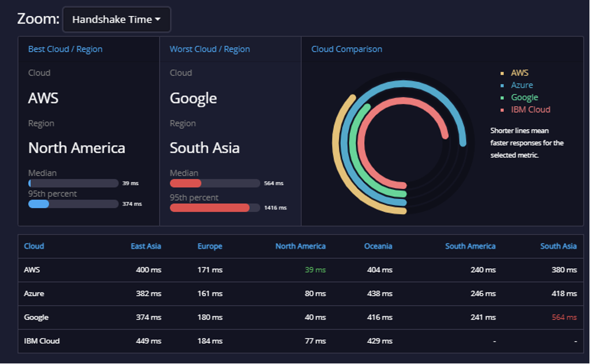Sort by the South America column header
The height and width of the screenshot is (364, 590).
click(x=470, y=246)
